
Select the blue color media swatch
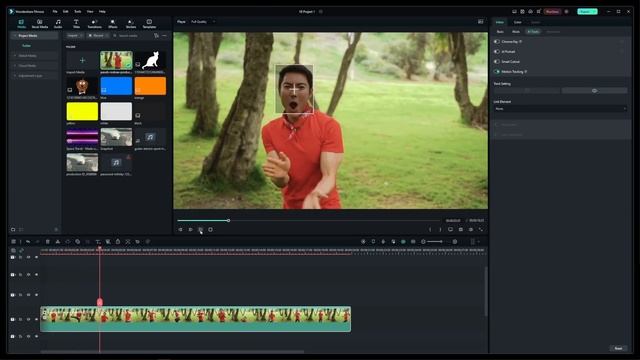click(x=116, y=86)
